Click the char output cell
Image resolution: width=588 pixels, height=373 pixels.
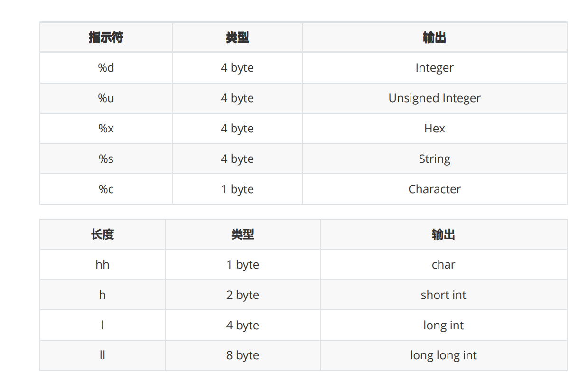[x=443, y=265]
